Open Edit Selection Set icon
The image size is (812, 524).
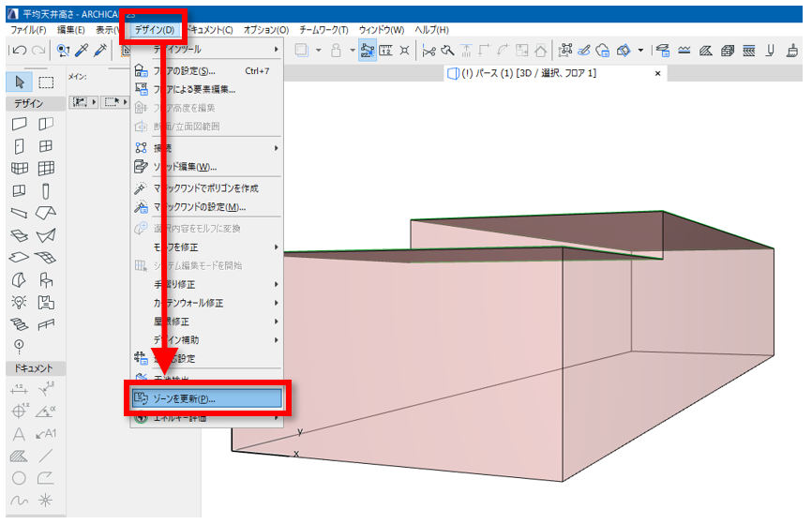click(565, 51)
